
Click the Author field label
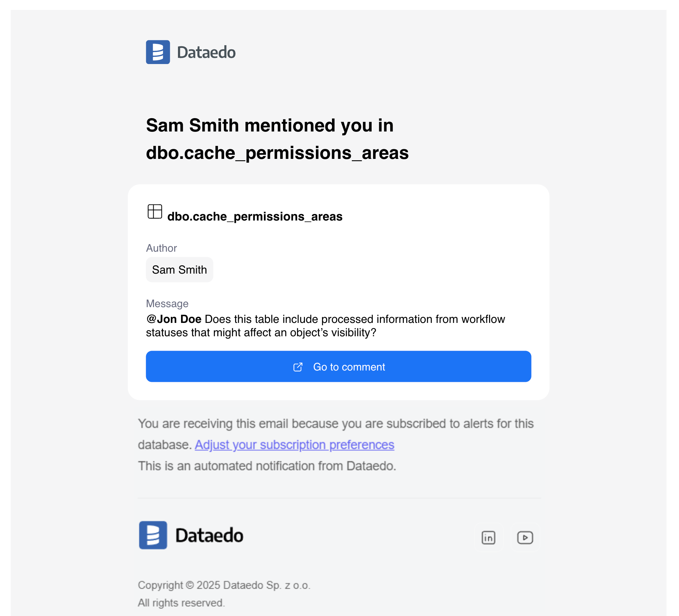click(161, 248)
